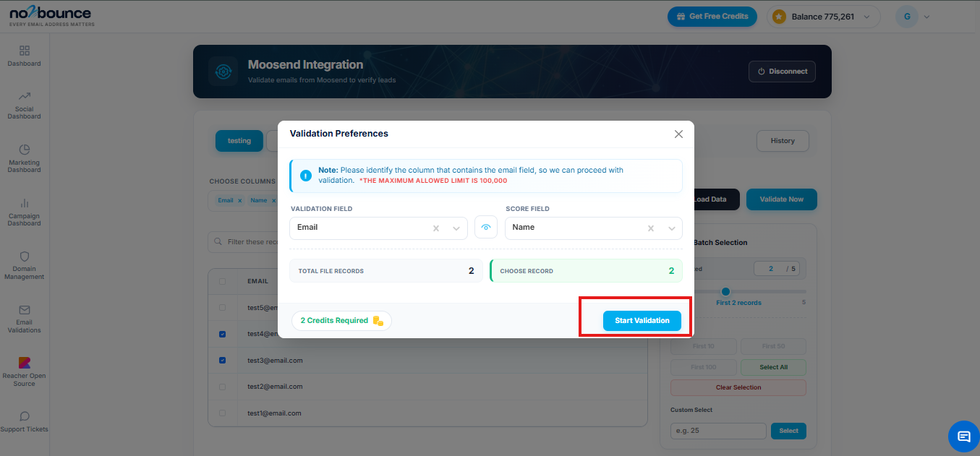
Task: Switch to the testing list tab
Action: pos(239,141)
